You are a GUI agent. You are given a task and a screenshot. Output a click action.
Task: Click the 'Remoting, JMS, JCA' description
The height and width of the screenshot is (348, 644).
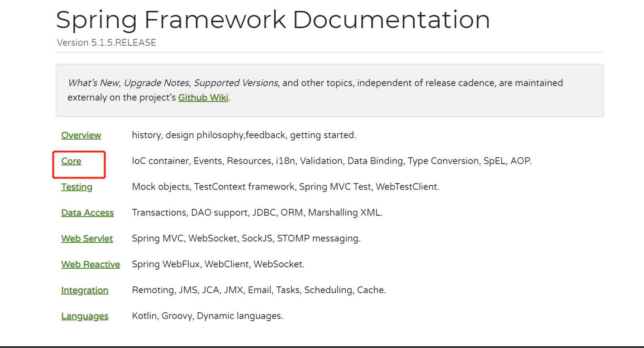click(259, 290)
